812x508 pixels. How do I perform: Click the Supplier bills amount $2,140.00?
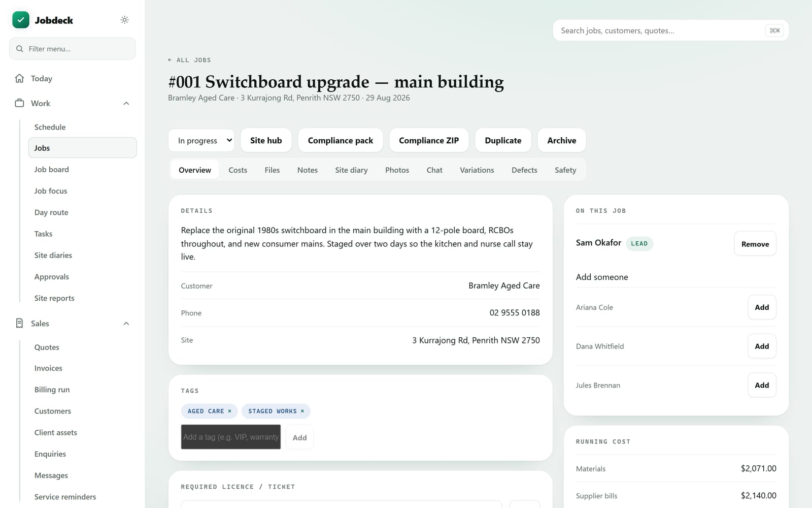[759, 495]
